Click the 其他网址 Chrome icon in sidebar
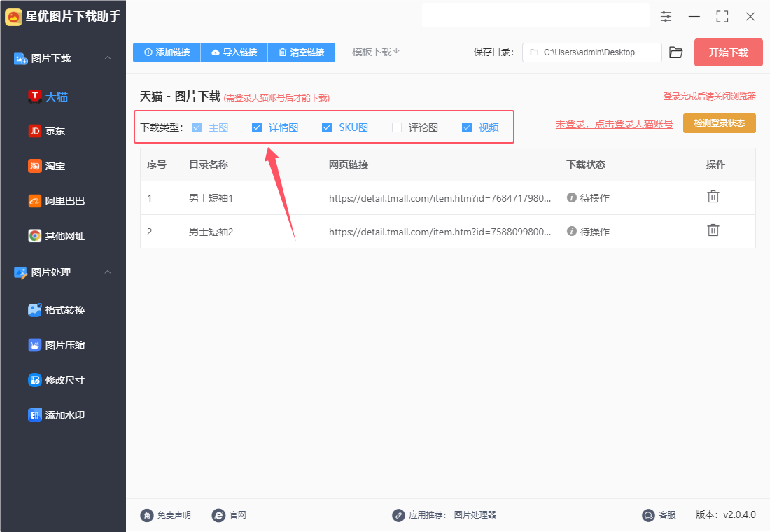 pos(34,236)
